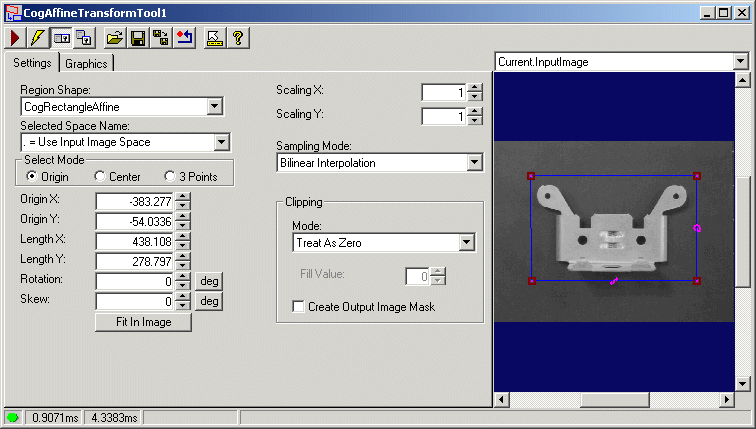This screenshot has width=756, height=429.
Task: Toggle the electric lightning bolt icon
Action: click(x=38, y=38)
